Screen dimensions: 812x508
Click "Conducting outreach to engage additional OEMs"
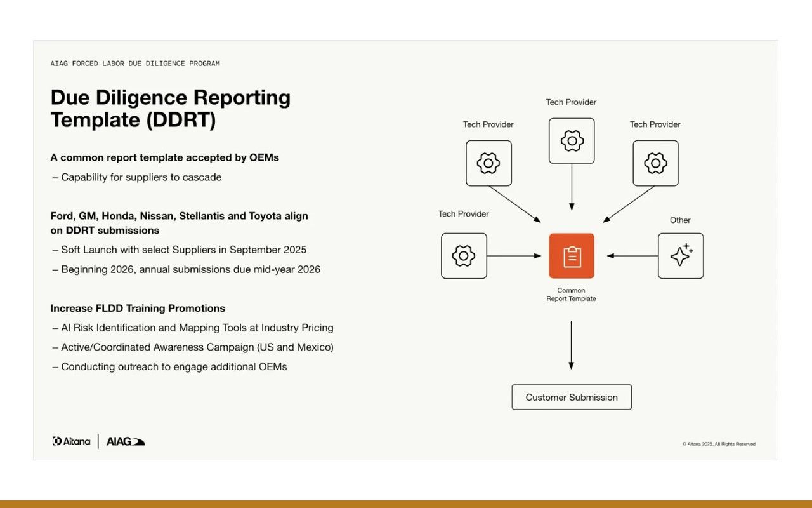(x=169, y=366)
